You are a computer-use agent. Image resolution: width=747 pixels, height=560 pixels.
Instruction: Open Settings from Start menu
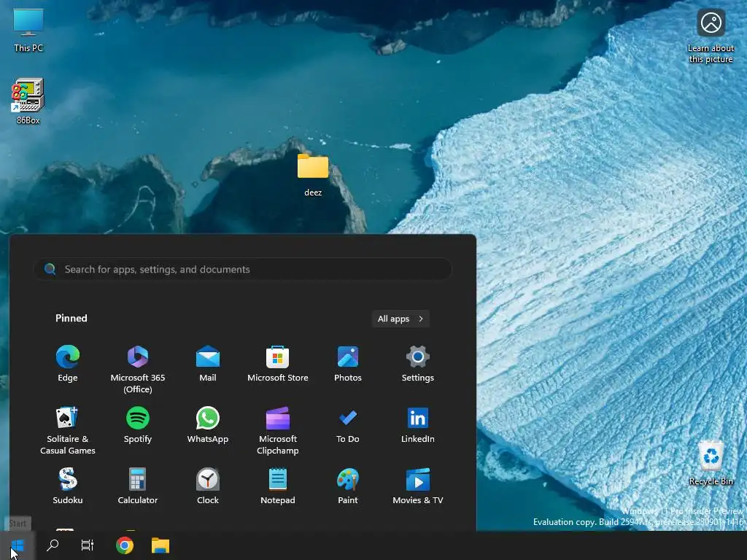click(418, 364)
